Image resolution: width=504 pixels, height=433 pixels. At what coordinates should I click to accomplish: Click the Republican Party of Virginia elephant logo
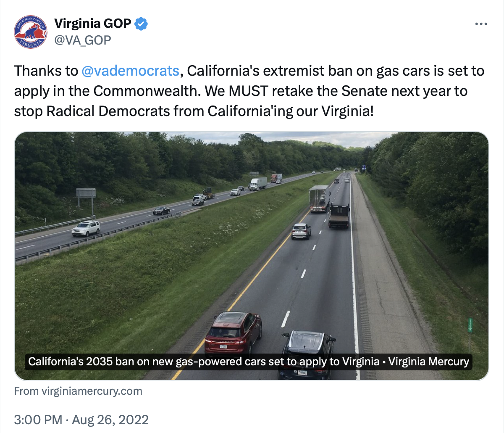click(30, 31)
